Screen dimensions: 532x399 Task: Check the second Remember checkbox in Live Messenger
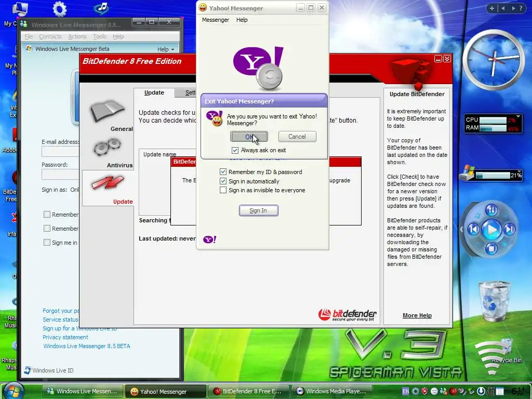tap(47, 229)
